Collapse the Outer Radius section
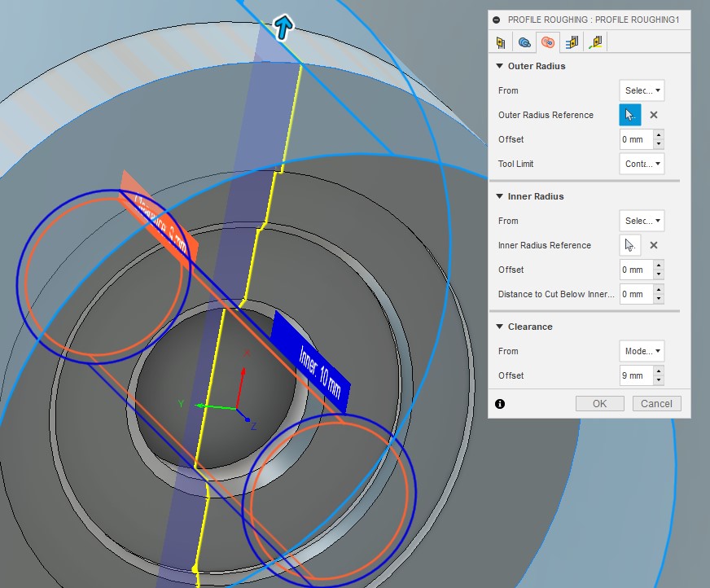This screenshot has height=588, width=710. pos(498,66)
